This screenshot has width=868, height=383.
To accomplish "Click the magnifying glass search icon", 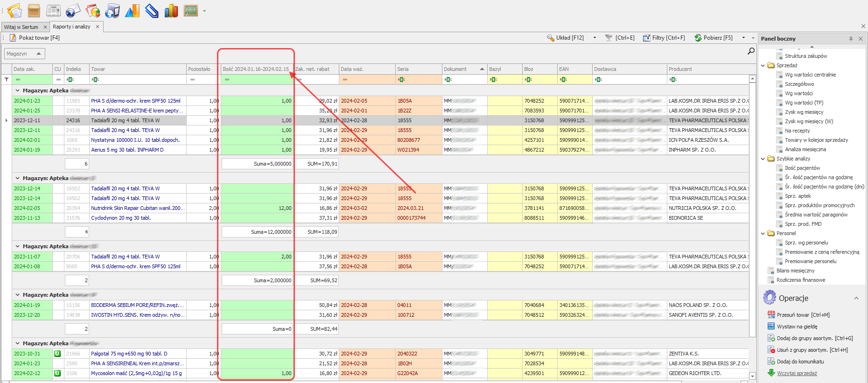I will (751, 51).
